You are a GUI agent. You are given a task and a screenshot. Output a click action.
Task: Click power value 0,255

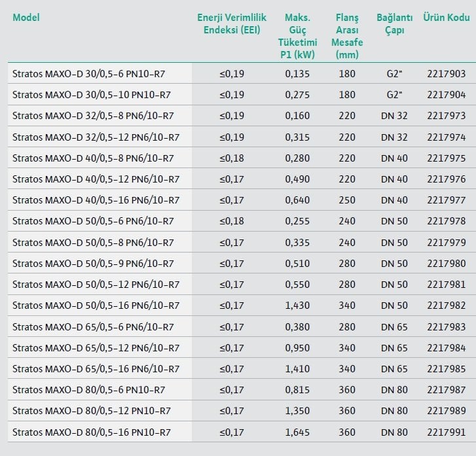tap(297, 221)
